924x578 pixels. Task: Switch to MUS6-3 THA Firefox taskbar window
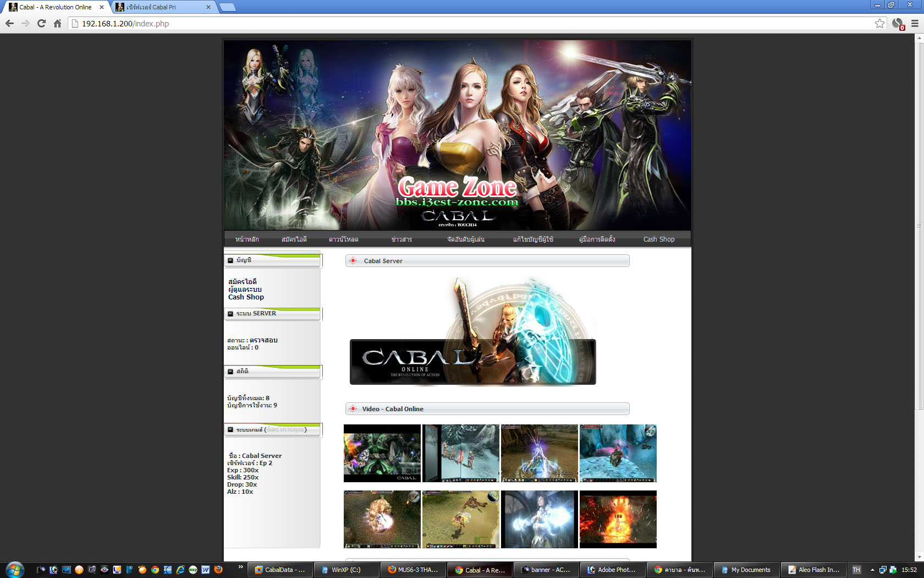(413, 570)
